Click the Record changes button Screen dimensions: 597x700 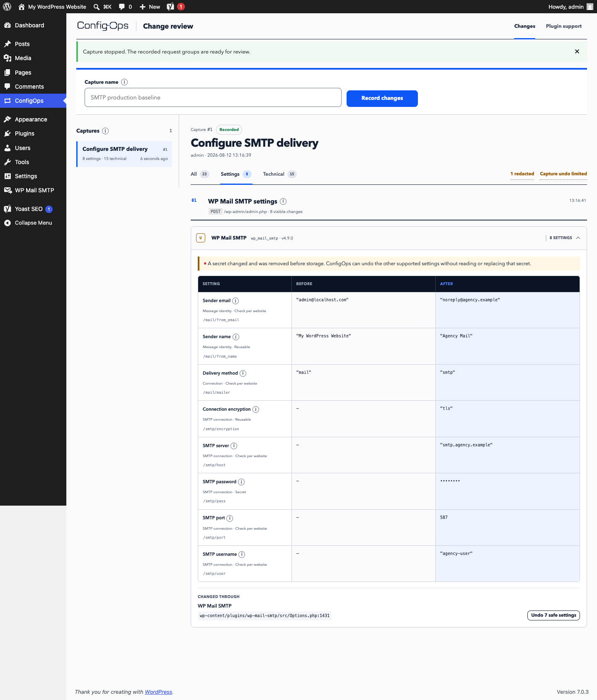(382, 99)
